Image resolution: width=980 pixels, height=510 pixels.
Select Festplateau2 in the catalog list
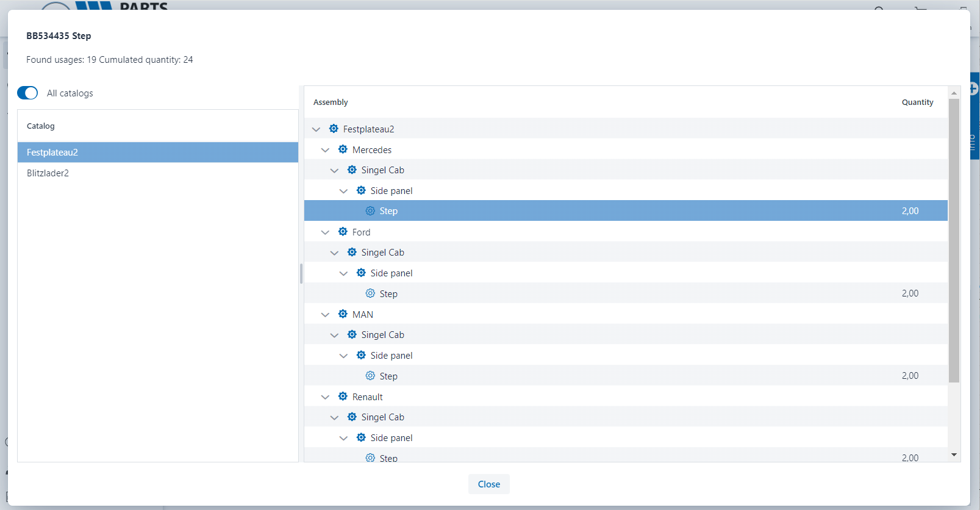(52, 153)
